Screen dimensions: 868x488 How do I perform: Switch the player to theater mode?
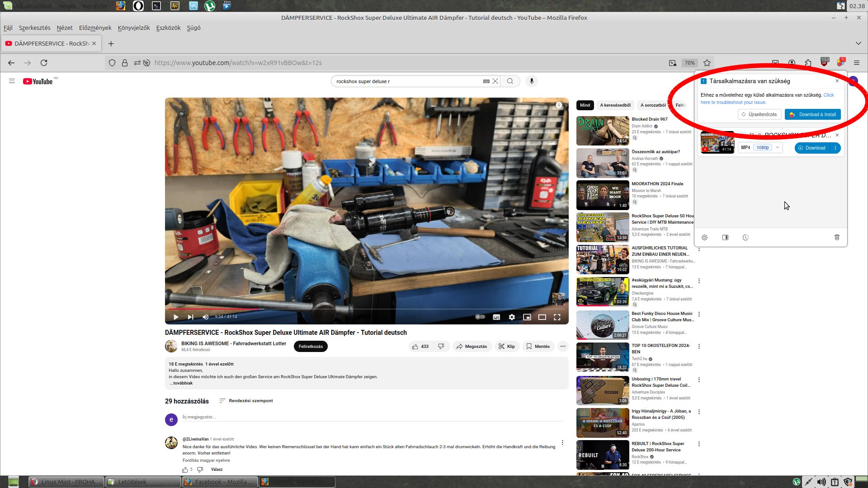542,317
